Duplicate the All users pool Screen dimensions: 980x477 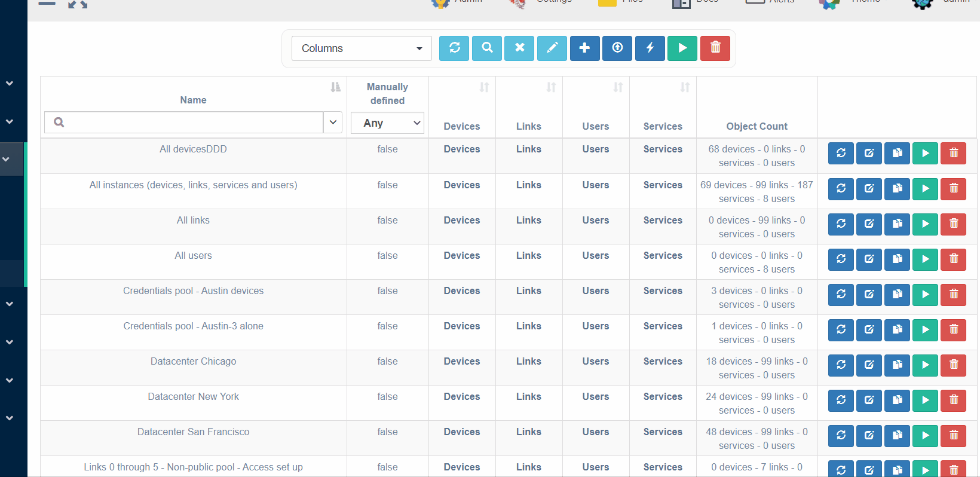click(x=897, y=259)
